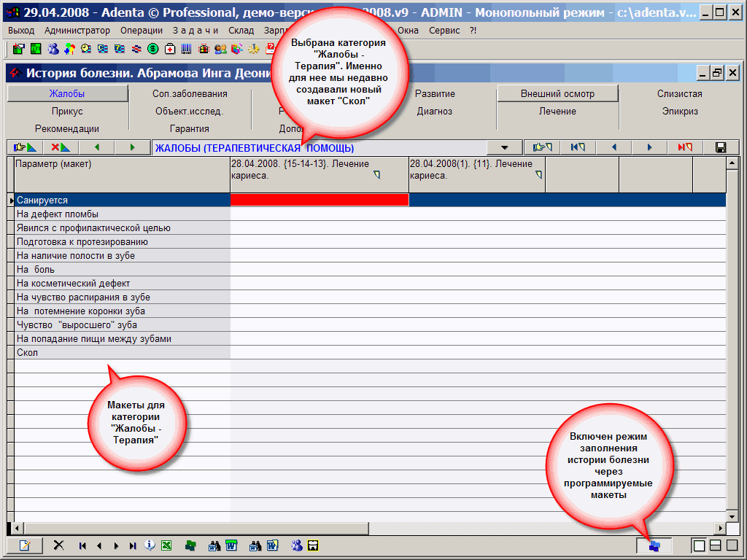This screenshot has width=747, height=560.
Task: Click the red X delete template button
Action: (x=60, y=147)
